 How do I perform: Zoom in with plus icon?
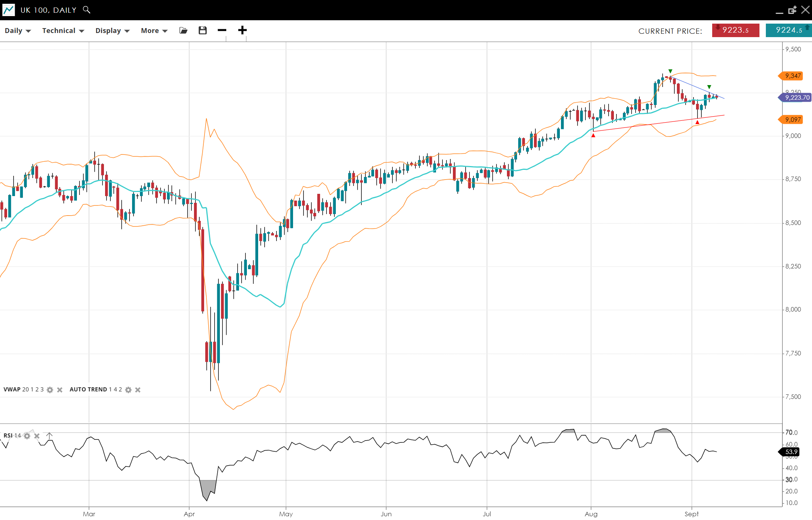pyautogui.click(x=242, y=30)
